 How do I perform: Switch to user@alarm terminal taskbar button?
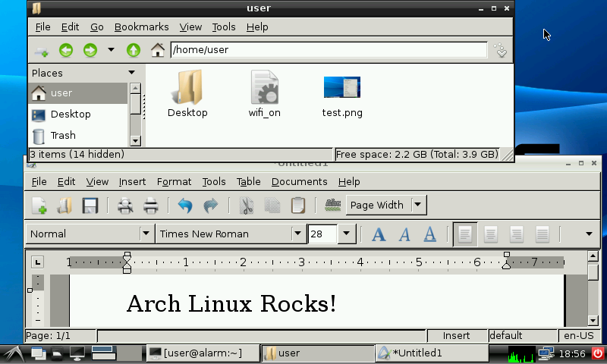pyautogui.click(x=203, y=353)
